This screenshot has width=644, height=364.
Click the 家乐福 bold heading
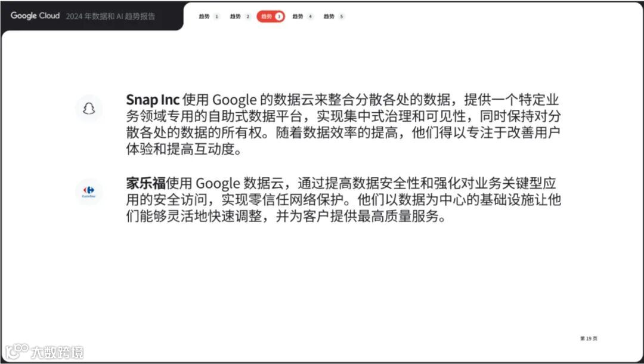point(146,183)
